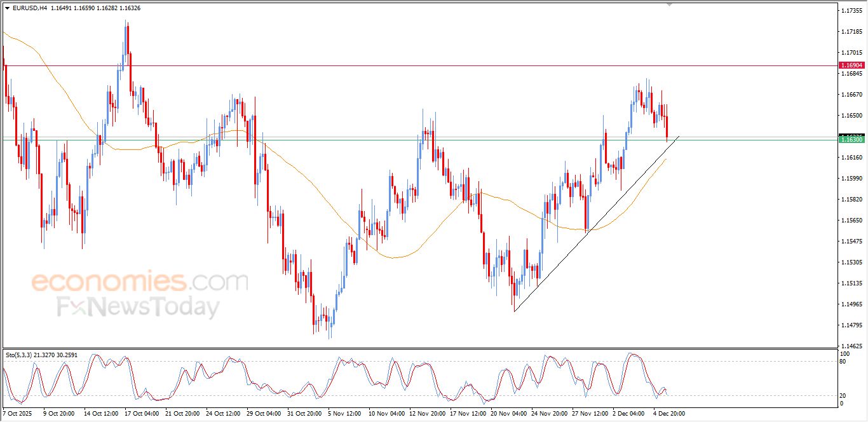Click the EURUSD,H4 chart title text
This screenshot has height=422, width=868.
coord(30,8)
